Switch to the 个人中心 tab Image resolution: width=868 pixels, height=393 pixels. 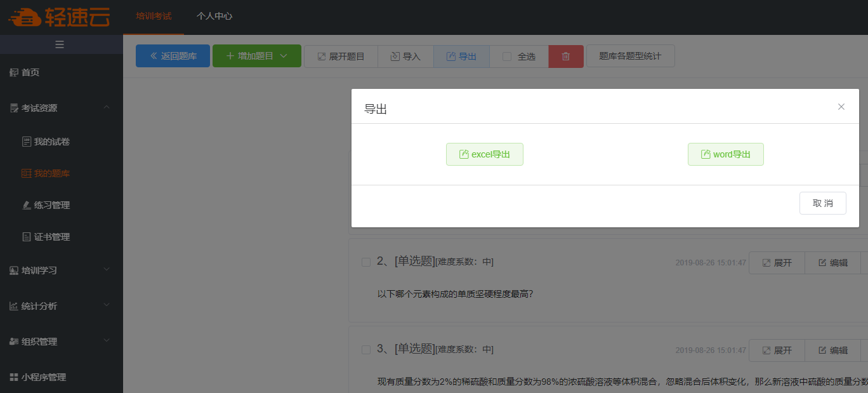214,16
